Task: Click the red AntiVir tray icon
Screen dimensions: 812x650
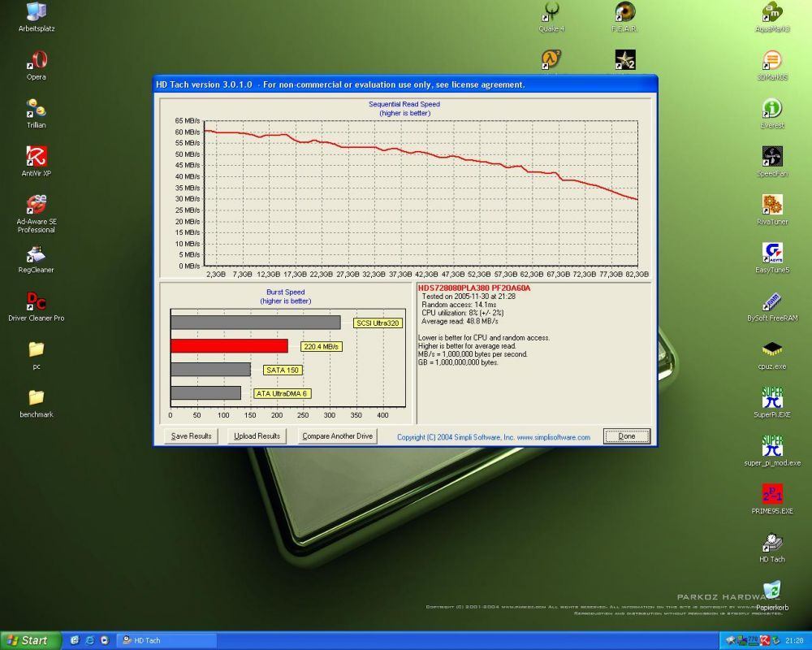Action: click(765, 641)
